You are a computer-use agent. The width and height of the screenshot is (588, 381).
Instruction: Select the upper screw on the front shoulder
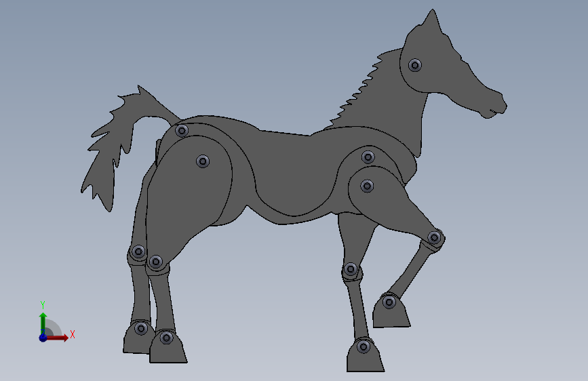click(x=368, y=157)
